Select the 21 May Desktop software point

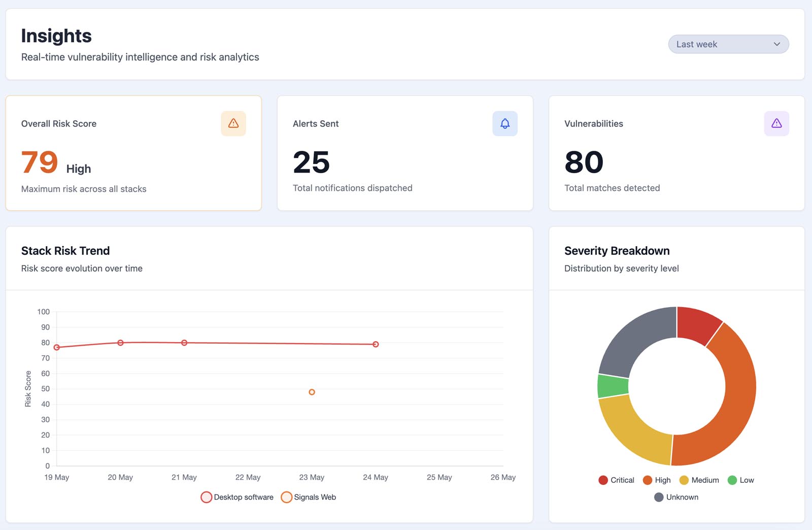coord(184,343)
